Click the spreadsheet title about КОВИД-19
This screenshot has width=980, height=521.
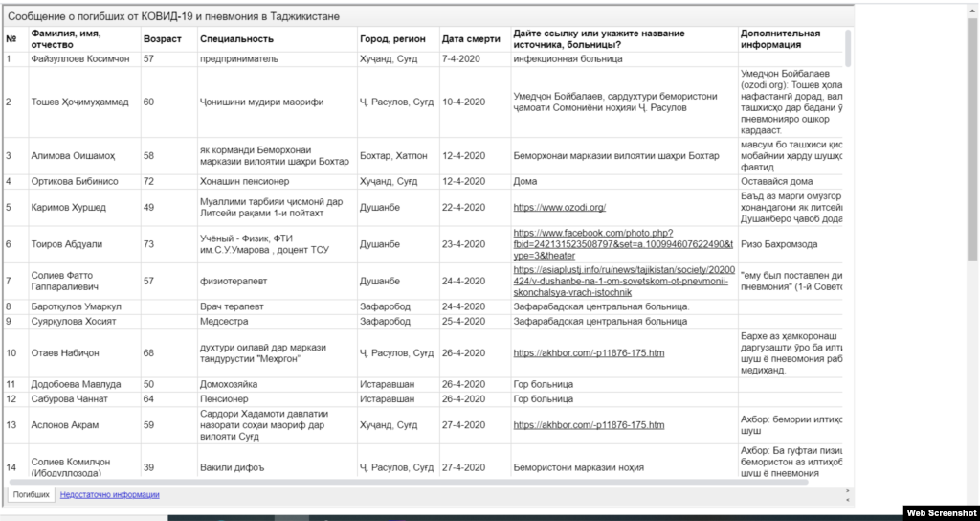tap(173, 16)
